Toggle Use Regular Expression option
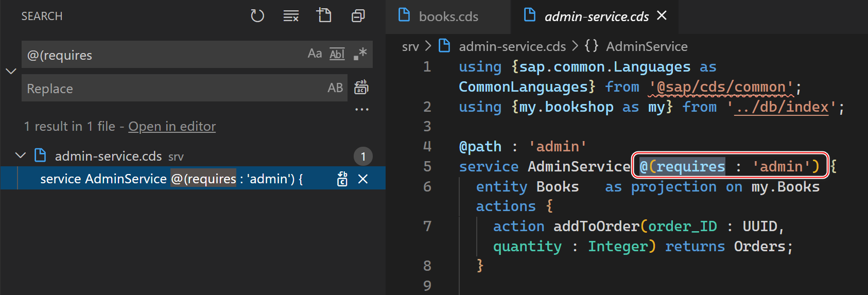The width and height of the screenshot is (868, 295). 360,54
